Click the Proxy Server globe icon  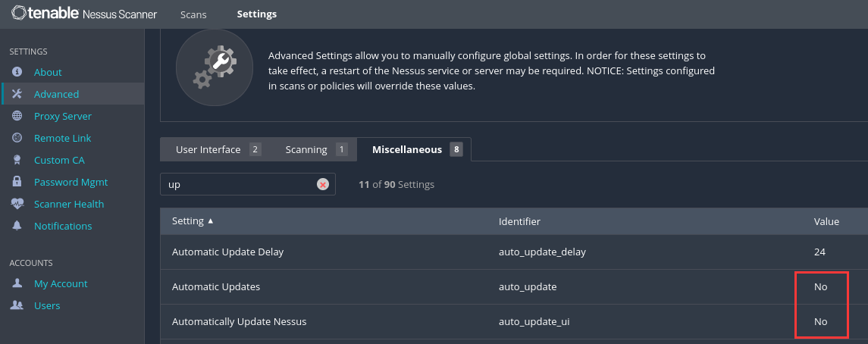17,116
